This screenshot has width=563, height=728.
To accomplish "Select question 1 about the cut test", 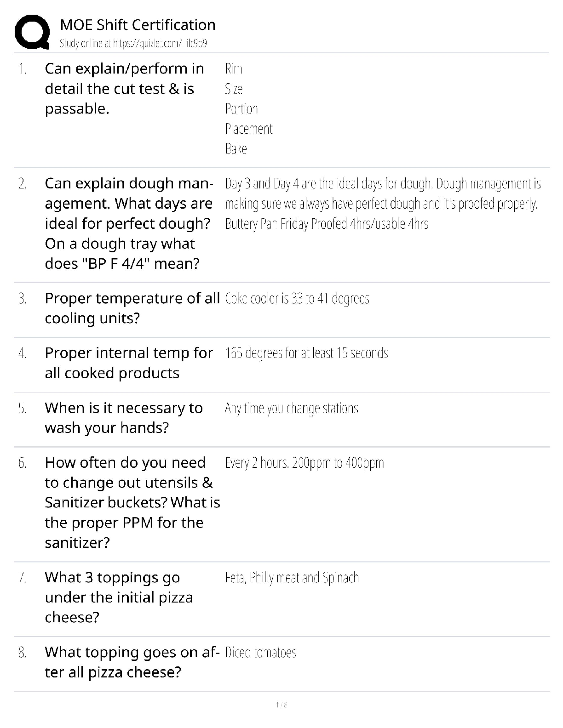I will click(124, 88).
